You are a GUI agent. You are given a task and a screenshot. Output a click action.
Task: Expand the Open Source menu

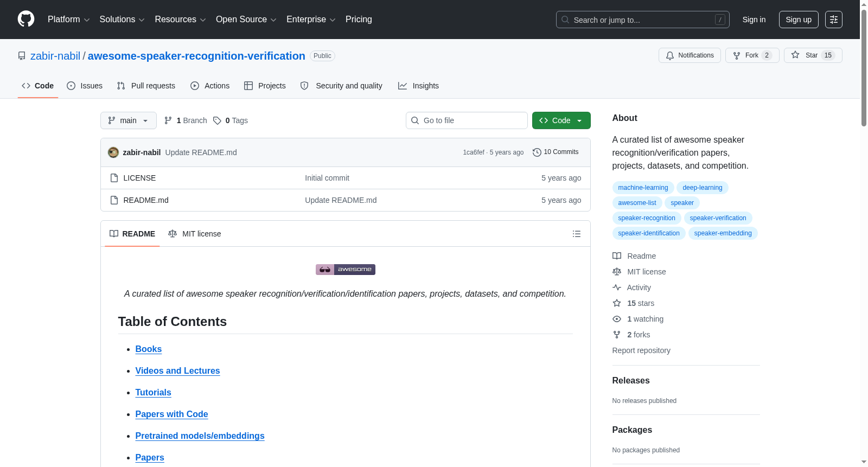pos(246,20)
